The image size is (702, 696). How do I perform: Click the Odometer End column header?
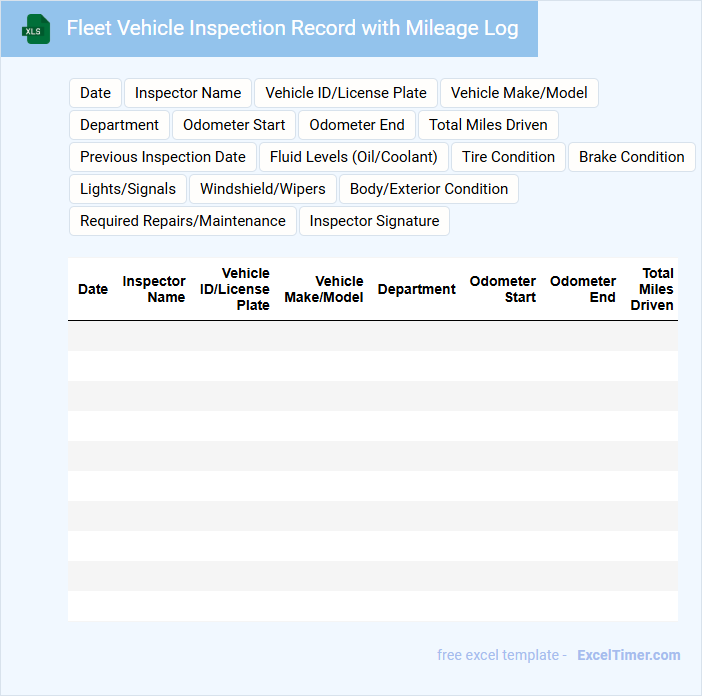pyautogui.click(x=583, y=289)
